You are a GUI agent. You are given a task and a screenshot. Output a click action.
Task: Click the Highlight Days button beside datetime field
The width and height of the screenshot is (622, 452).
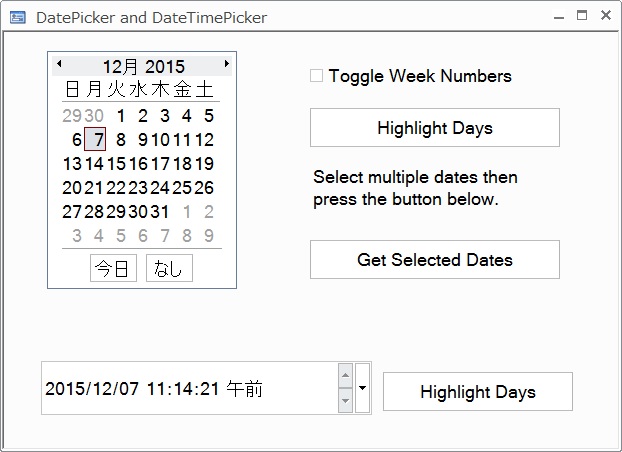click(478, 392)
